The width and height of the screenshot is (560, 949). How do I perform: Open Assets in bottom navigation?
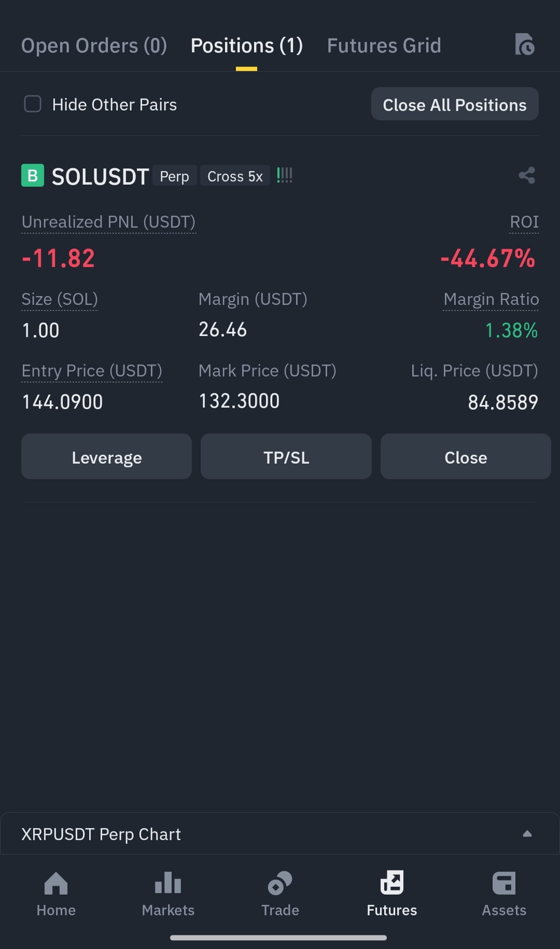point(504,894)
